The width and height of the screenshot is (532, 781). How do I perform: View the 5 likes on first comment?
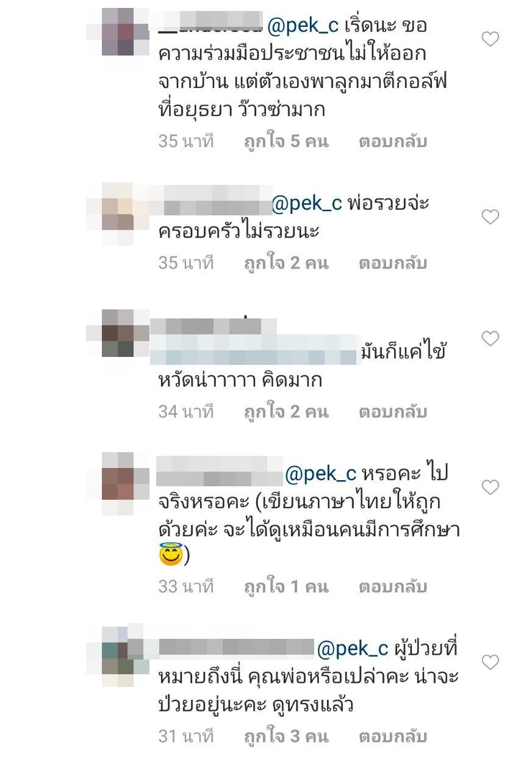click(x=286, y=142)
